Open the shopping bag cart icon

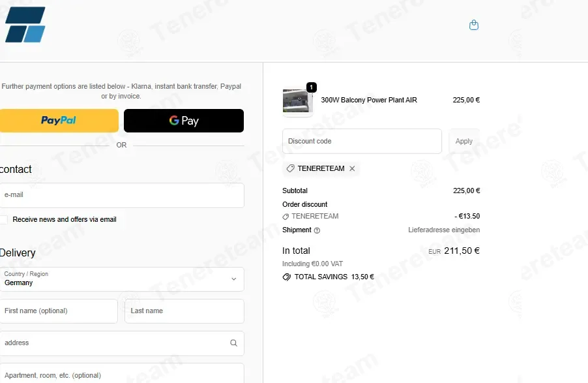(x=474, y=25)
